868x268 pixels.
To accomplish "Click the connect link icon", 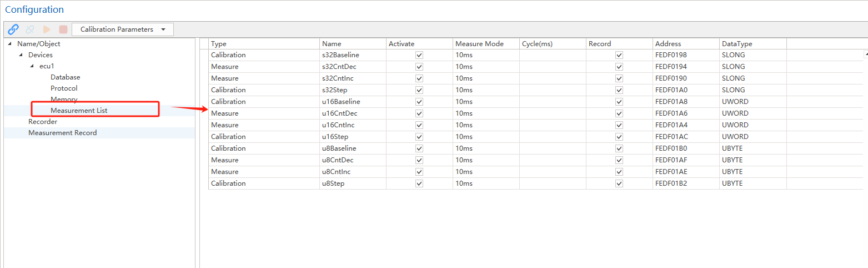I will (x=13, y=29).
